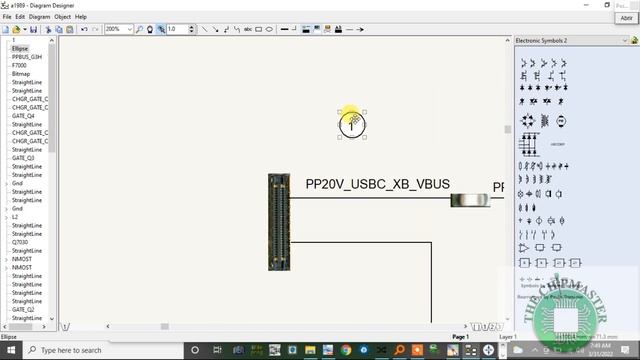Click the Abrir button in background window
The height and width of the screenshot is (360, 640).
pos(626,18)
